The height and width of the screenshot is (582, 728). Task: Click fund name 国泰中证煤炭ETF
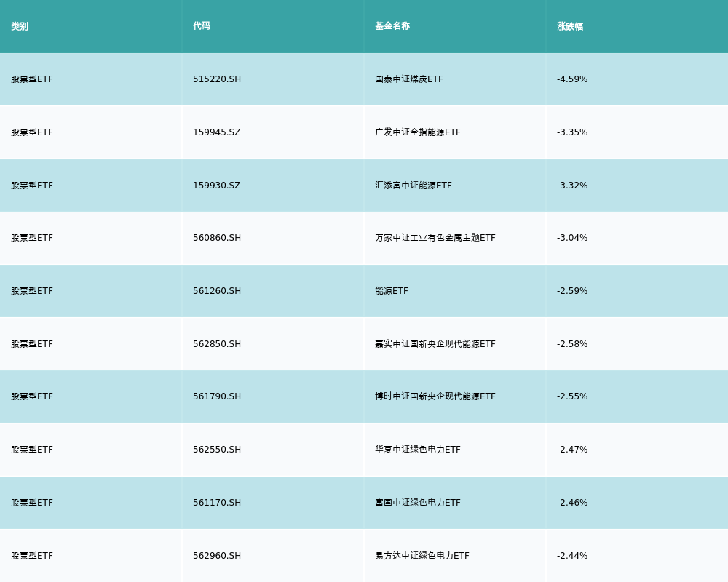409,79
